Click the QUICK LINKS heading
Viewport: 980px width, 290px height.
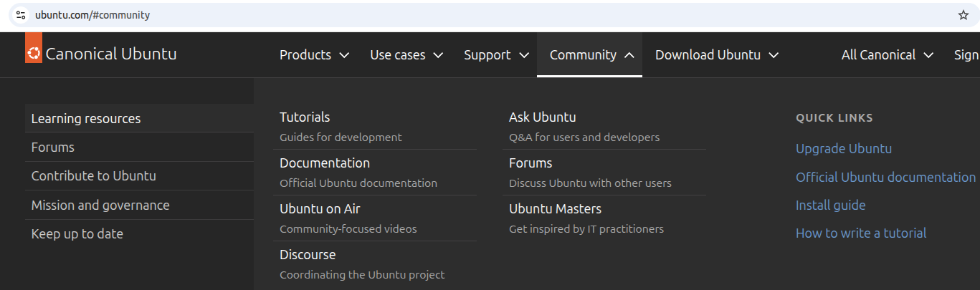coord(834,117)
